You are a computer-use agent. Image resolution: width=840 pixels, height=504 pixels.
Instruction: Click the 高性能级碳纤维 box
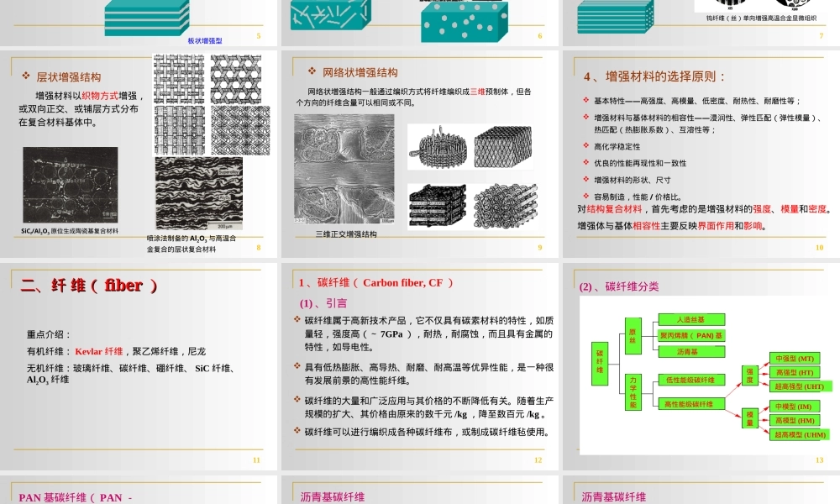click(691, 404)
